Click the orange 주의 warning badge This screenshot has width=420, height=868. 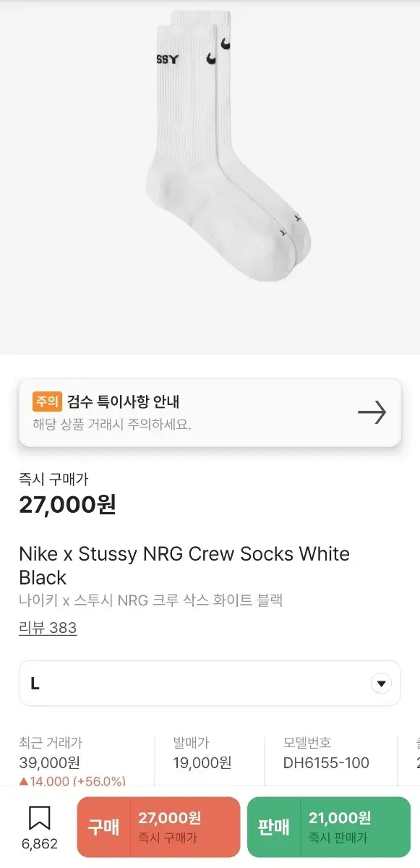[x=48, y=400]
